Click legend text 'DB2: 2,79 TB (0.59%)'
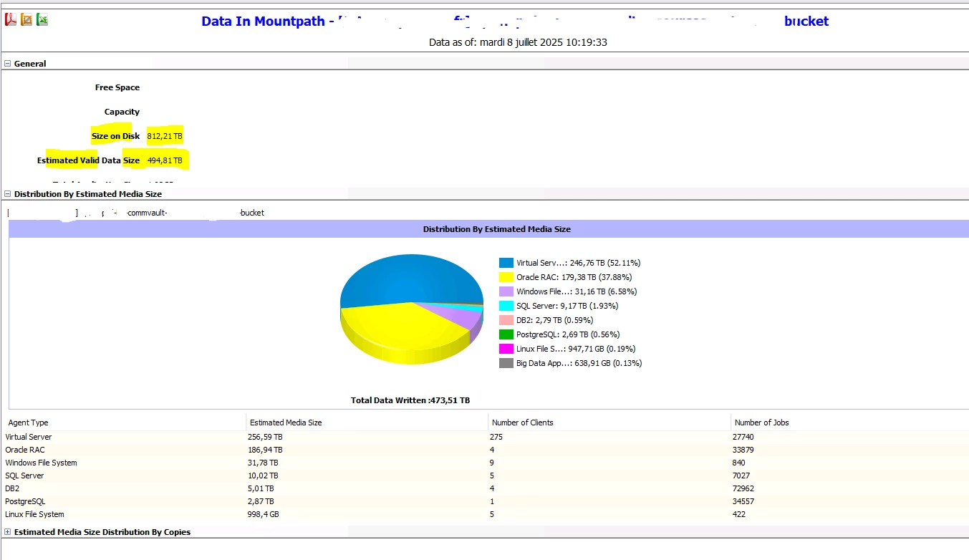The image size is (969, 560). click(x=555, y=320)
